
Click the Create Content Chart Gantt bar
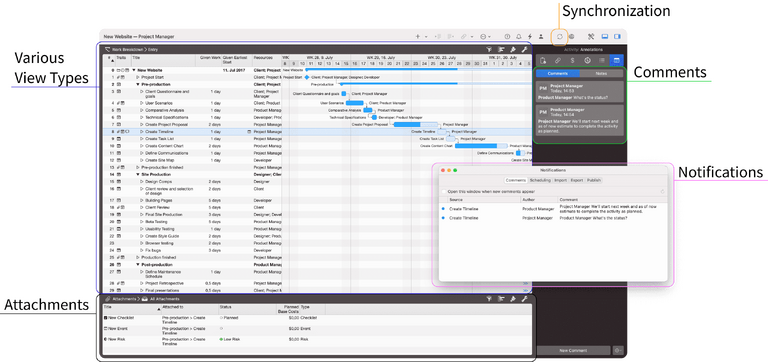(x=481, y=146)
